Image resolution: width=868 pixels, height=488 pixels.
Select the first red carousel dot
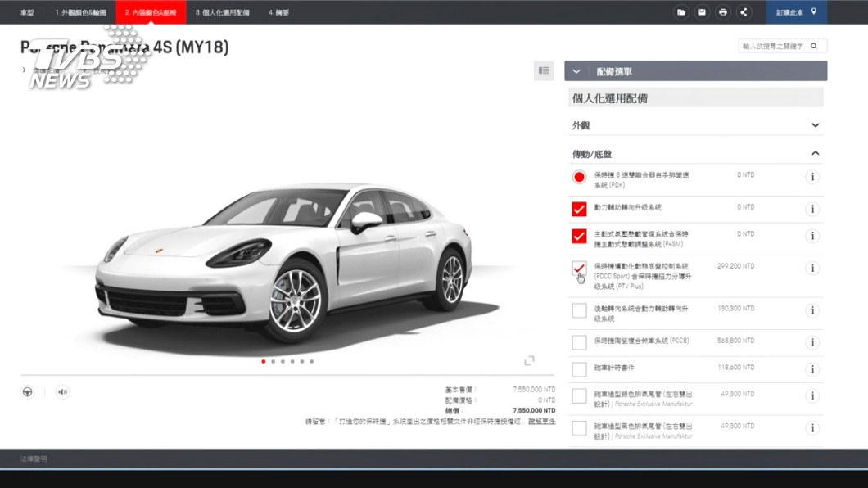click(264, 361)
